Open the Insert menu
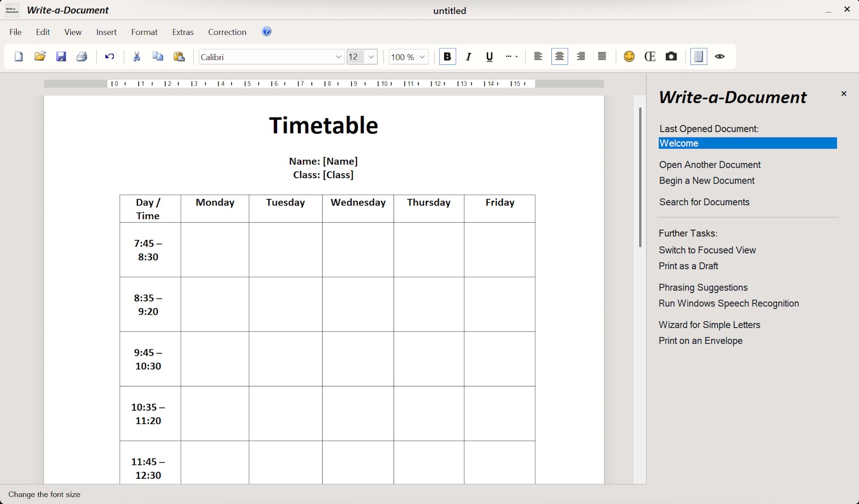 point(106,32)
